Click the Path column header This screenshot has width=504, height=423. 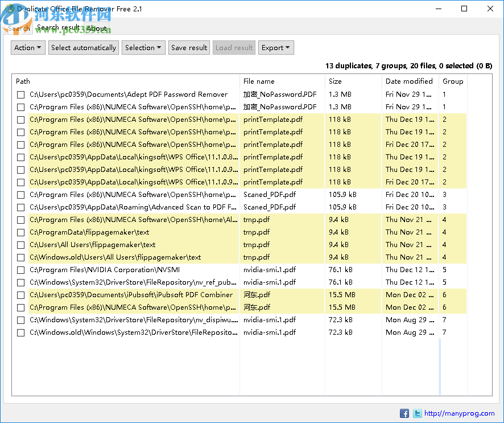(x=23, y=81)
